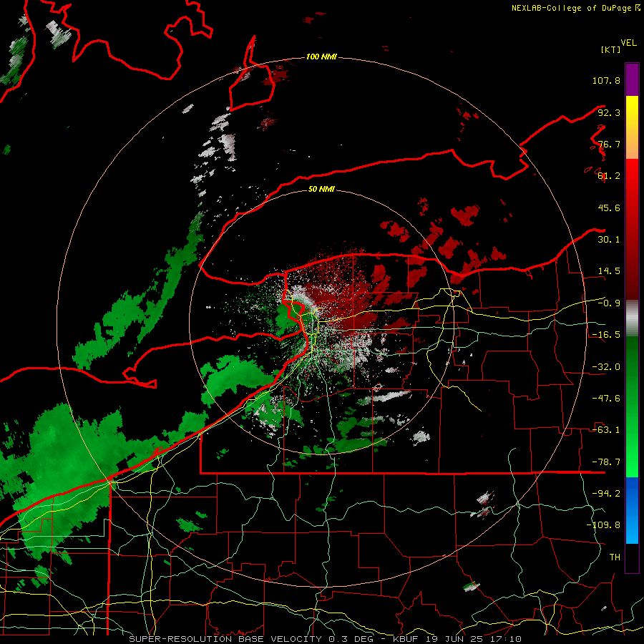Click the -0.9 velocity scale value
644x644 pixels.
tap(609, 303)
